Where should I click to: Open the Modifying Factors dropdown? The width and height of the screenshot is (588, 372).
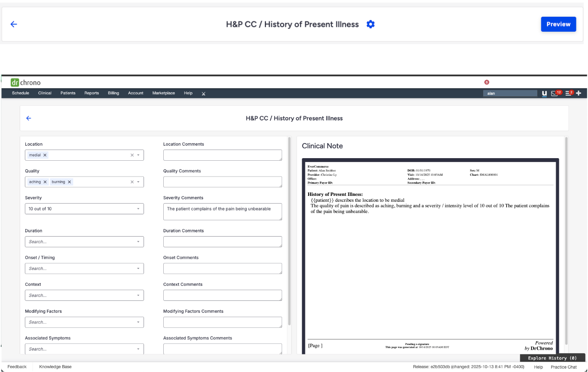(84, 322)
